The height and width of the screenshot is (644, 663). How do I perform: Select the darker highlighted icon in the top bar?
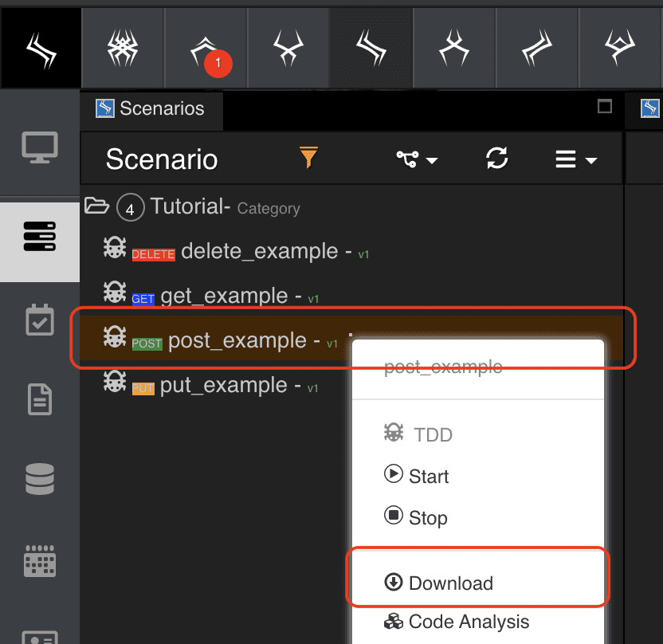[x=371, y=48]
